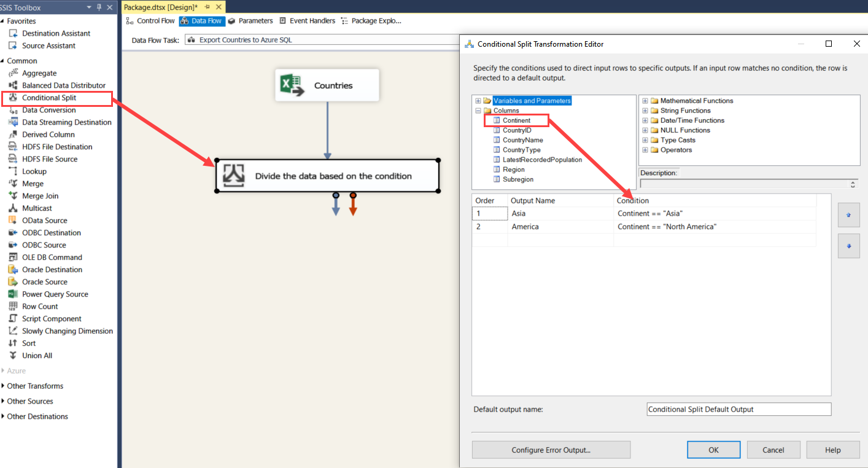Click the America output name cell
Image resolution: width=868 pixels, height=468 pixels.
pyautogui.click(x=560, y=227)
